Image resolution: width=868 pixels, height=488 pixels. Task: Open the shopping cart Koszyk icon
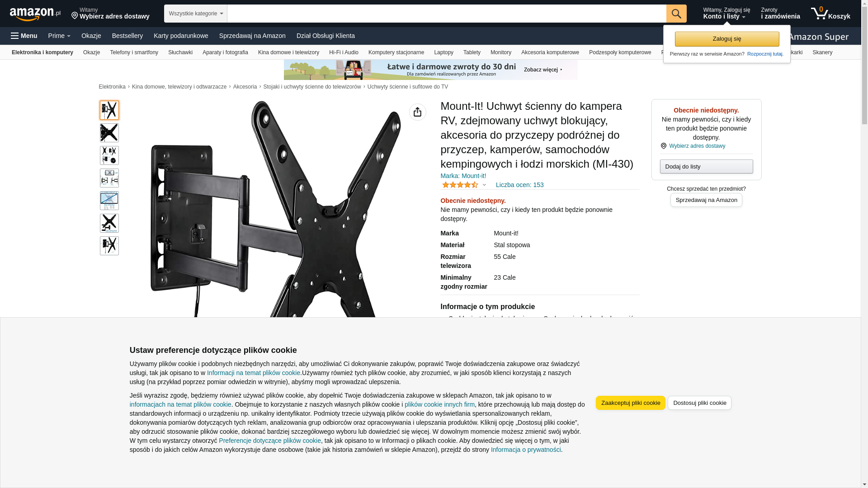pyautogui.click(x=830, y=14)
